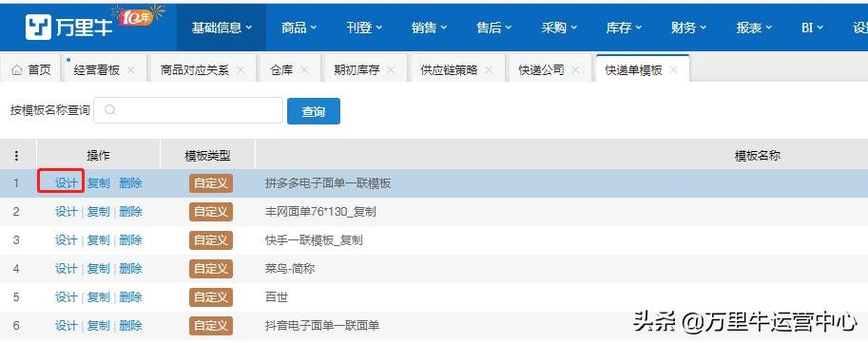Close the 经营看板 tab
868x343 pixels.
coord(130,69)
